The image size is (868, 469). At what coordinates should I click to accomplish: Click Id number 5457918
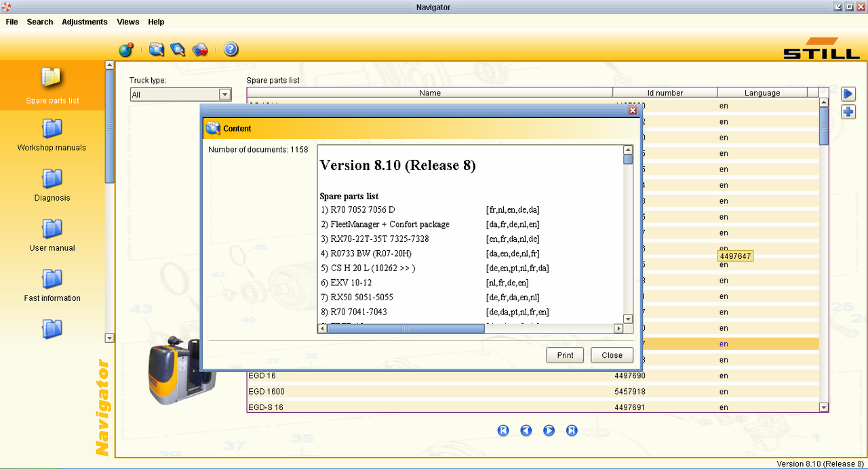point(630,391)
